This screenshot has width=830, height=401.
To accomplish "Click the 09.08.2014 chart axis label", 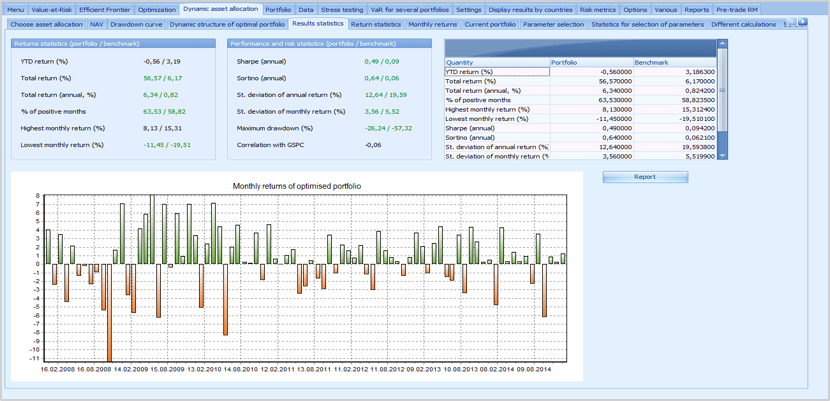I will pos(534,370).
